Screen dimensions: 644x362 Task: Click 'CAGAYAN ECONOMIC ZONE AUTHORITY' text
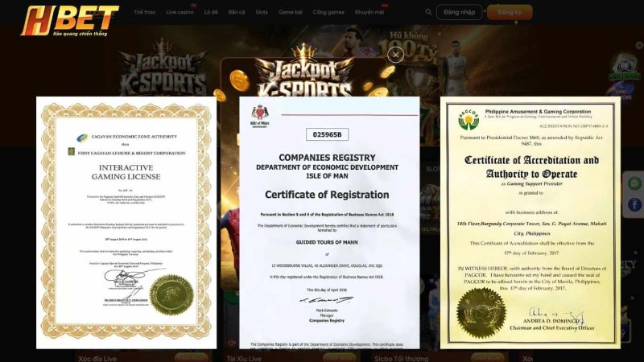[x=134, y=137]
